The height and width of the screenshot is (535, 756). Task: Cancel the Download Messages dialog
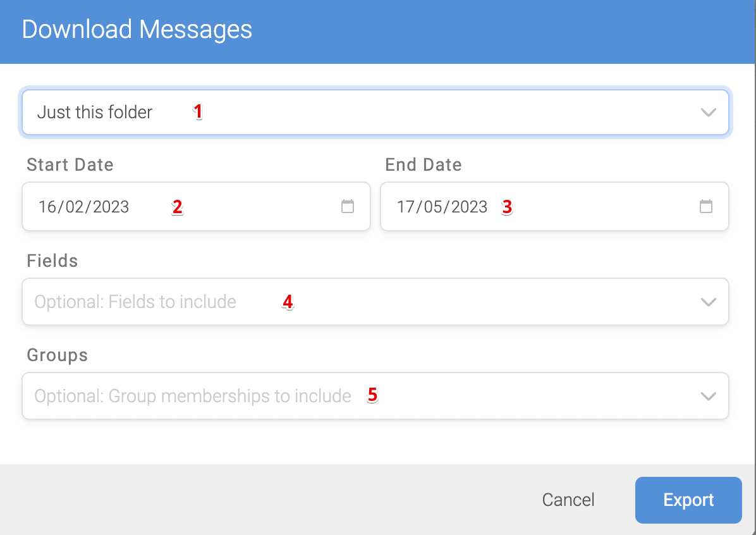[568, 500]
